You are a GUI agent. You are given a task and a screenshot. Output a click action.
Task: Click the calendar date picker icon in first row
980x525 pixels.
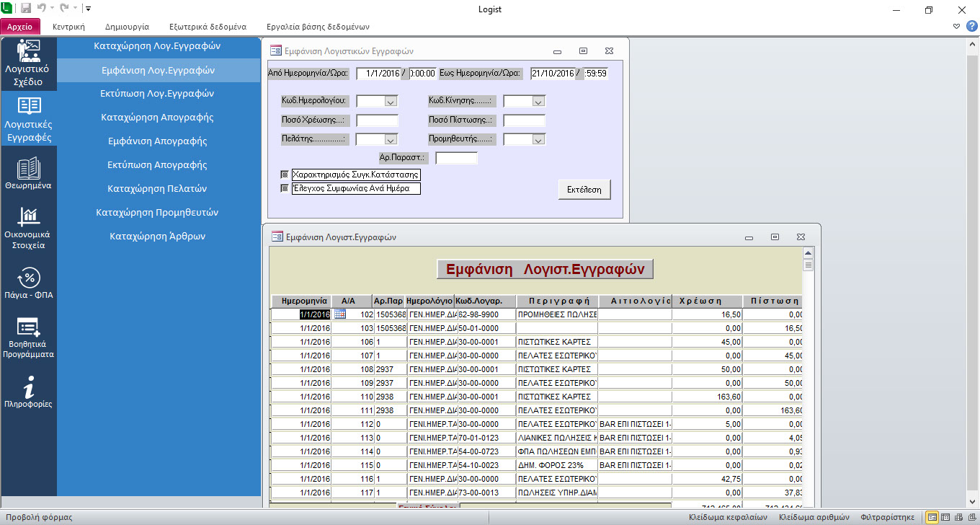[x=340, y=314]
